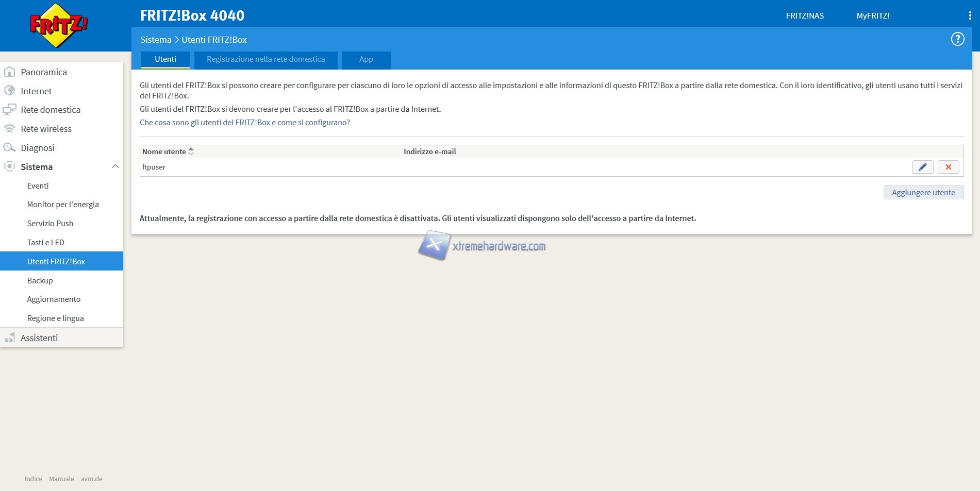Click the FRITZ! logo
Screen dimensions: 980x491
coord(59,25)
